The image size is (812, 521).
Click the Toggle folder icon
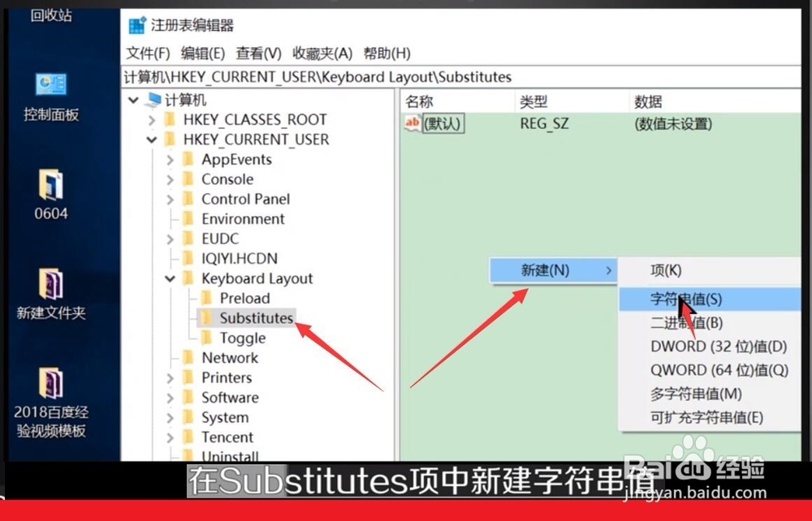click(206, 338)
